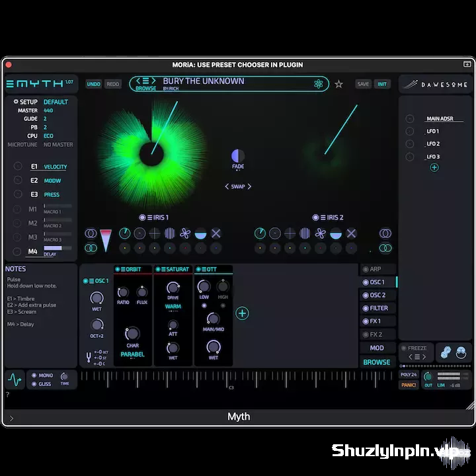The image size is (476, 476).
Task: Click the PANIC! button
Action: tap(409, 385)
